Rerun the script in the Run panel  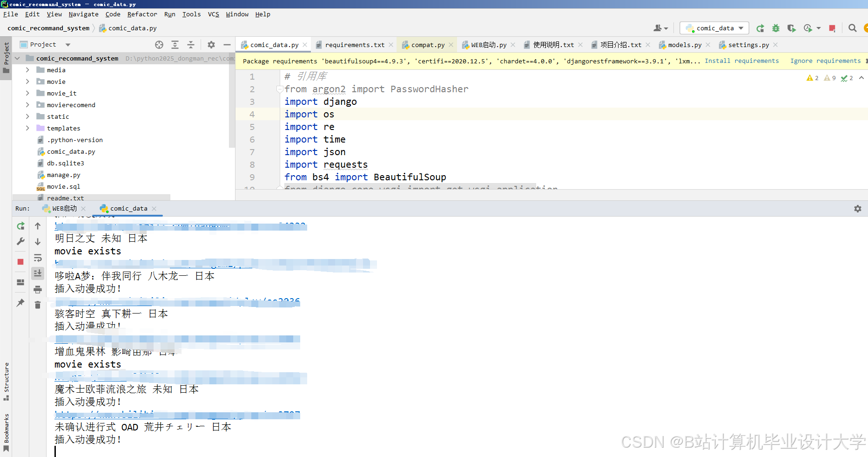tap(20, 226)
